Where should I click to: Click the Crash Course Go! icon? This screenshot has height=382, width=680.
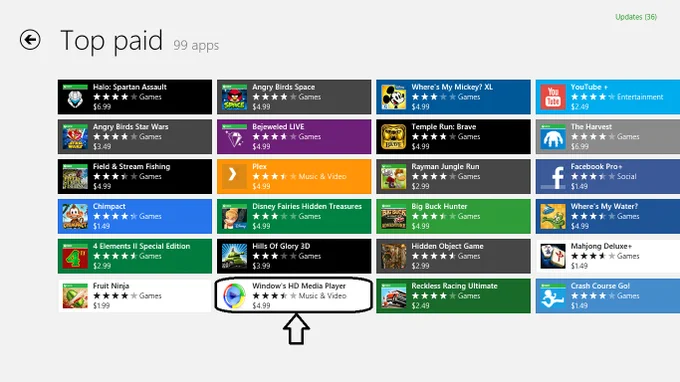(553, 296)
